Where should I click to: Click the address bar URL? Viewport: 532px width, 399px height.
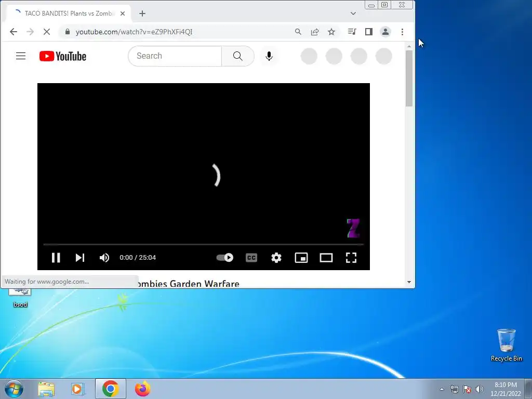pyautogui.click(x=134, y=32)
